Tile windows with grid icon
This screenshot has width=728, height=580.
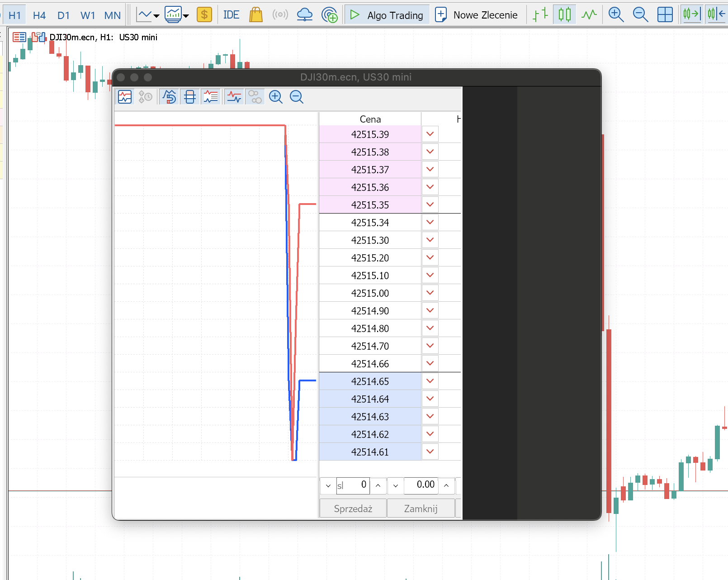coord(665,15)
